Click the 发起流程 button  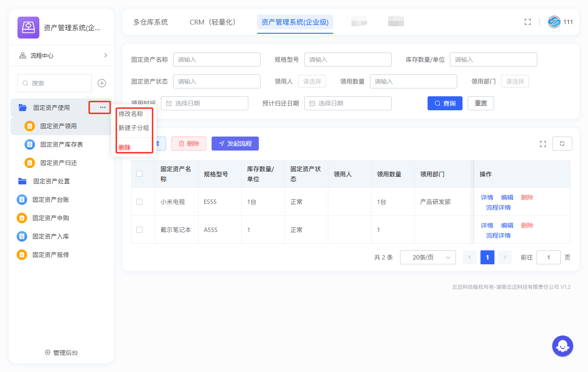(235, 144)
